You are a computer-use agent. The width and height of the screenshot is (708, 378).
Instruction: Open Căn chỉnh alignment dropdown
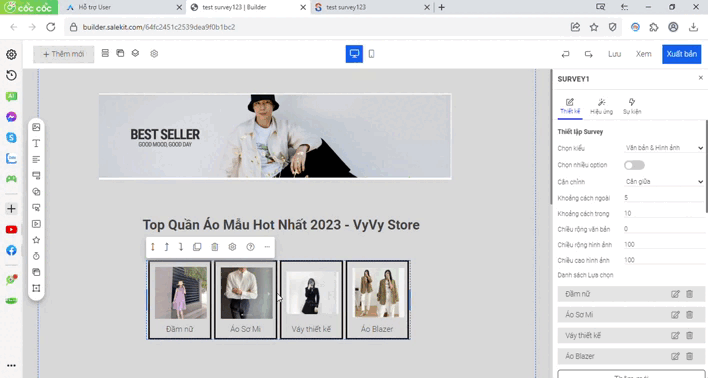[x=664, y=182]
